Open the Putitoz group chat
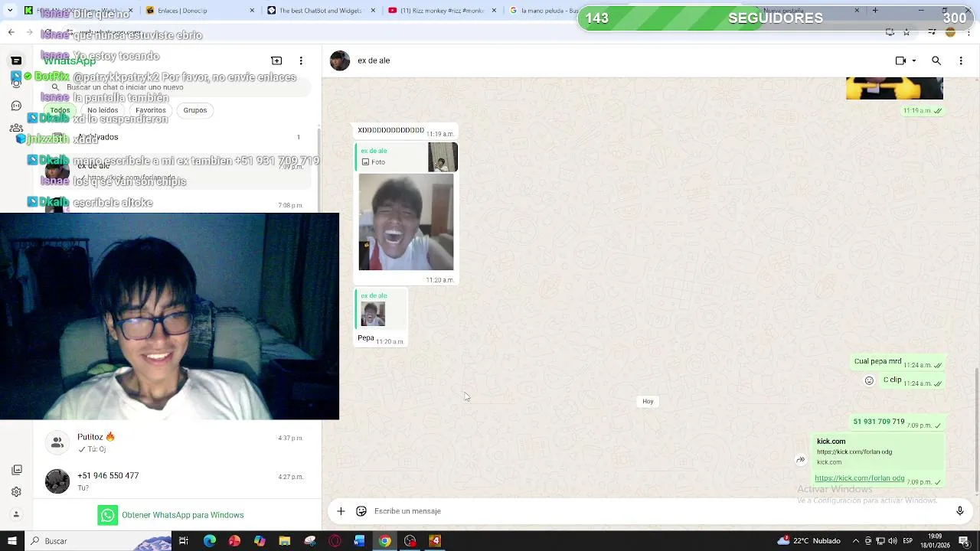This screenshot has height=551, width=980. coord(177,442)
